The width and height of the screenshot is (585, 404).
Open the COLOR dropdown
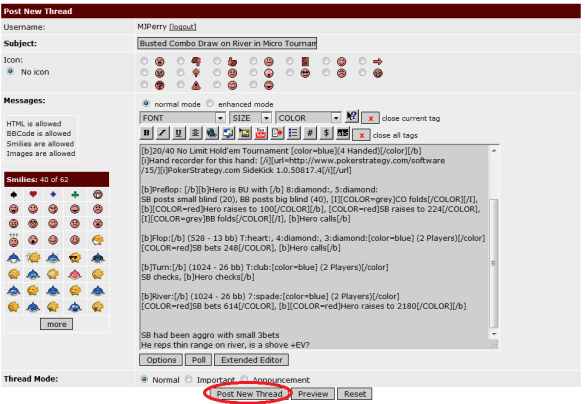click(308, 118)
